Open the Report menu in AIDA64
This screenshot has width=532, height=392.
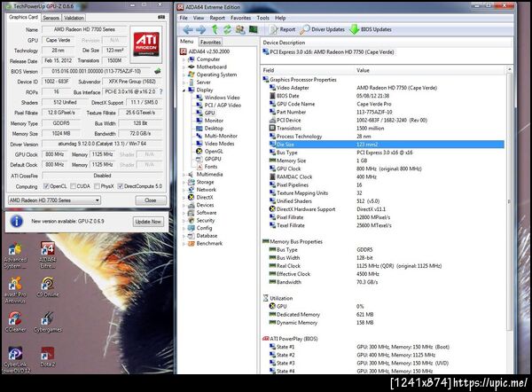pyautogui.click(x=217, y=18)
